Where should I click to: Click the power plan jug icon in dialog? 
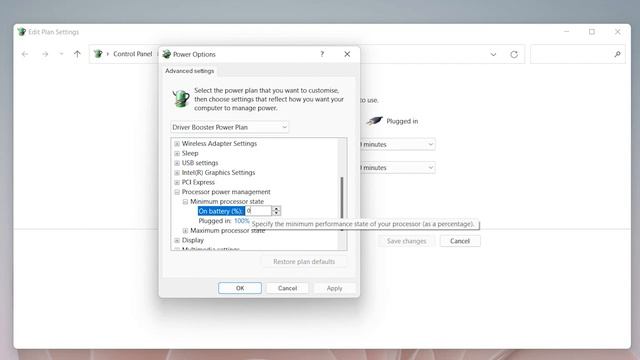pyautogui.click(x=181, y=98)
